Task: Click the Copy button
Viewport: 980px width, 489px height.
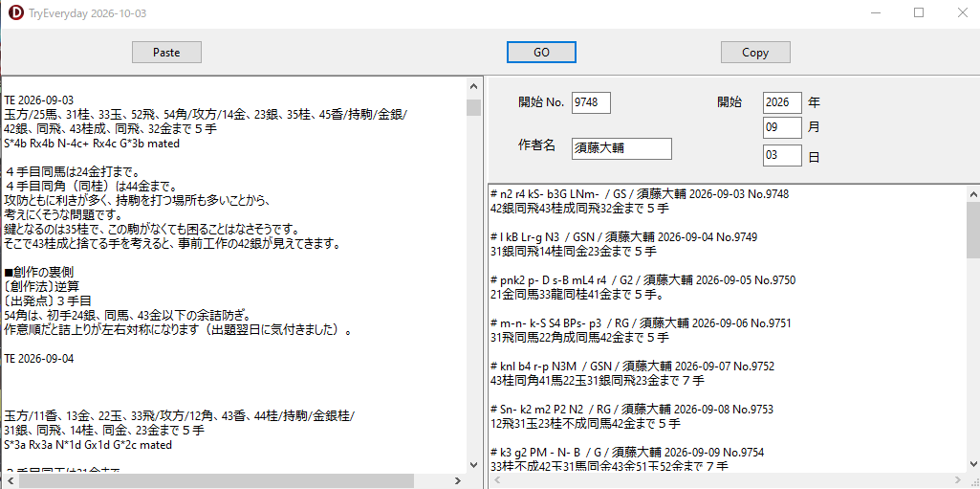Action: tap(755, 53)
